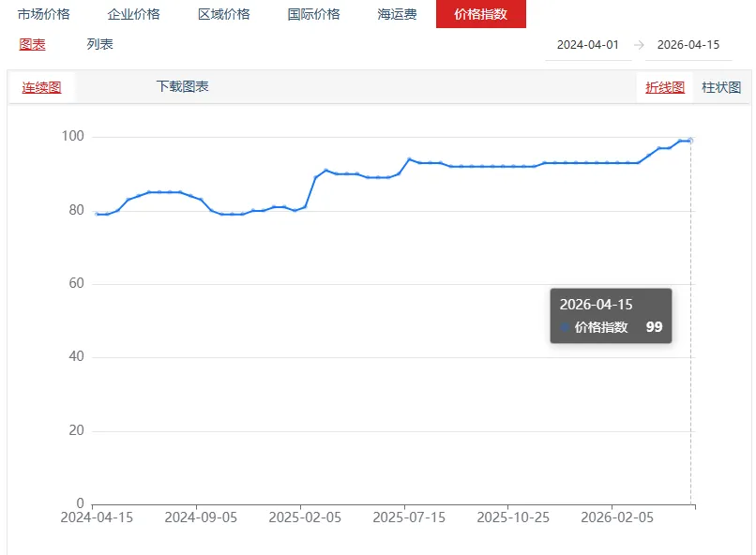This screenshot has height=555, width=756.
Task: Click the active 价格指数 tab
Action: click(480, 14)
